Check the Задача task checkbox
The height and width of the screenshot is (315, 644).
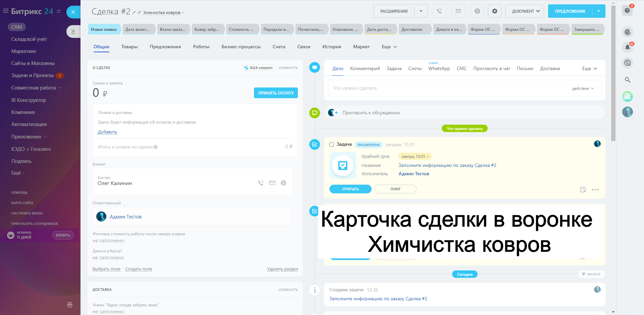click(x=331, y=145)
